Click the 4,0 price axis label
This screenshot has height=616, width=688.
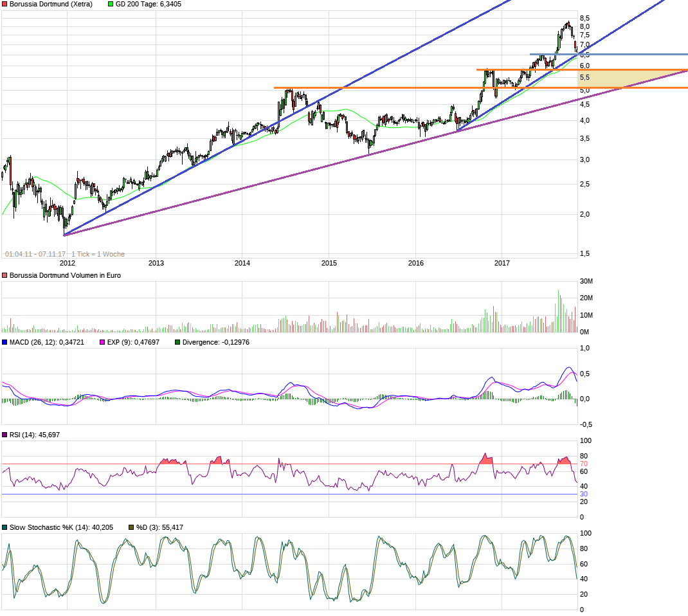coord(585,121)
